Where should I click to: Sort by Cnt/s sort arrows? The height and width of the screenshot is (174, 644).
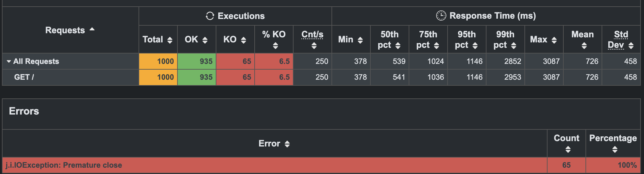(x=314, y=46)
